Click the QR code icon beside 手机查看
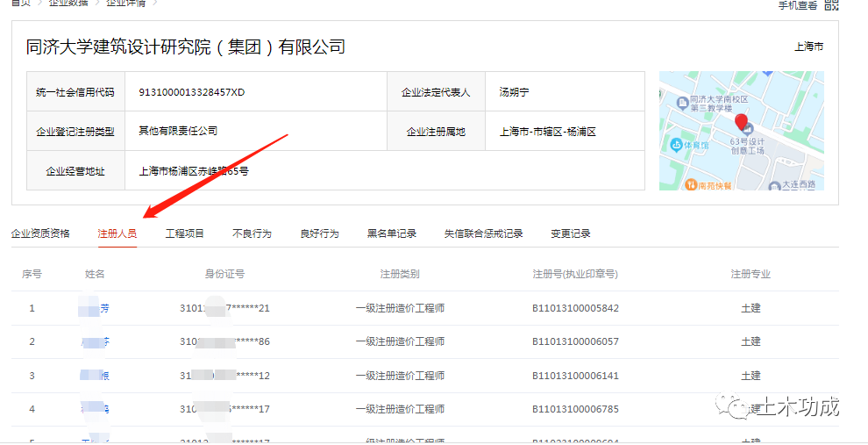Viewport: 868px width, 445px height. tap(831, 5)
